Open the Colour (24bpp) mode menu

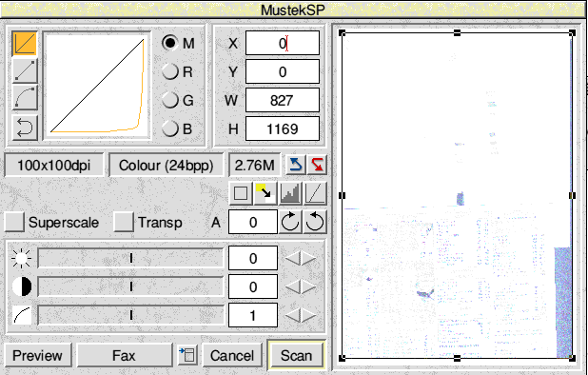pos(167,165)
